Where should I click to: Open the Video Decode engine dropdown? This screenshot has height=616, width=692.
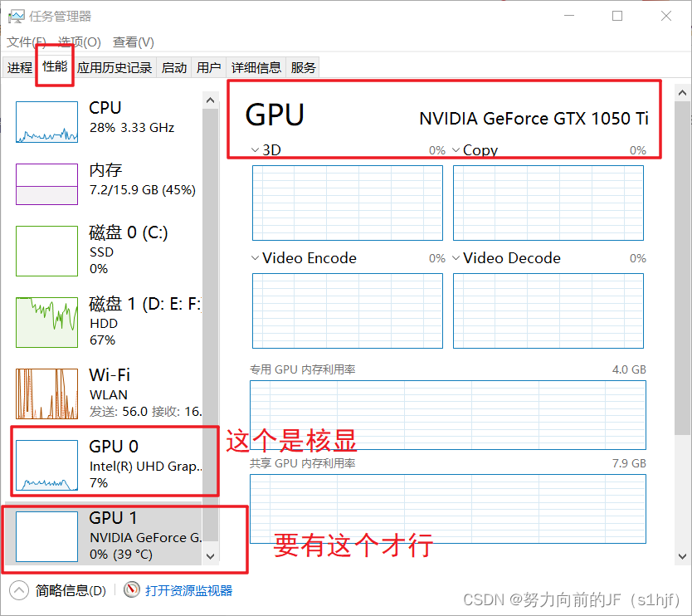pyautogui.click(x=456, y=258)
